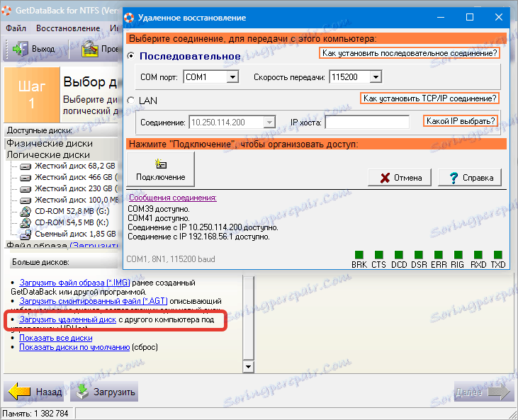Click Какой IP выбрать? help link

coord(461,121)
